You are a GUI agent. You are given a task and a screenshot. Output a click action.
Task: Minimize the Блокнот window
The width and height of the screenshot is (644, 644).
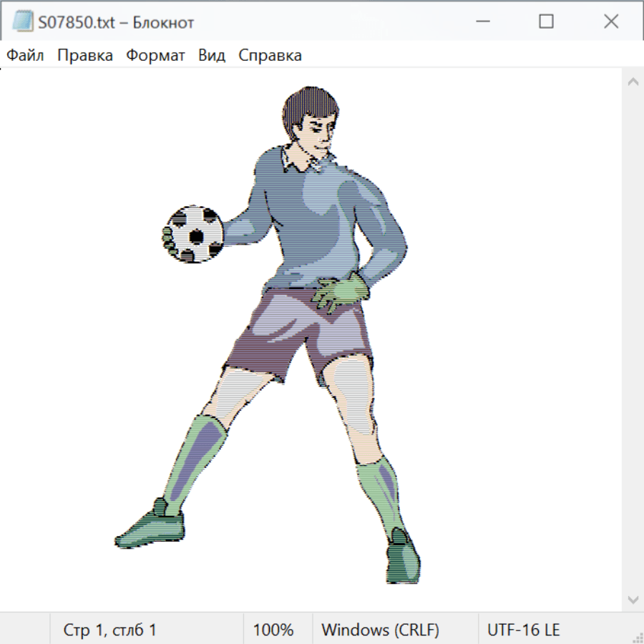coord(482,21)
